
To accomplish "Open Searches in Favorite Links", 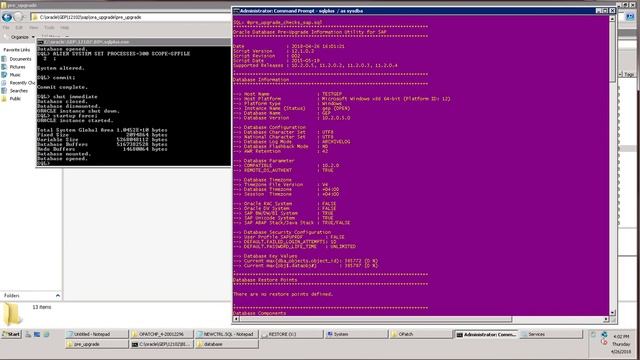I will coord(19,91).
